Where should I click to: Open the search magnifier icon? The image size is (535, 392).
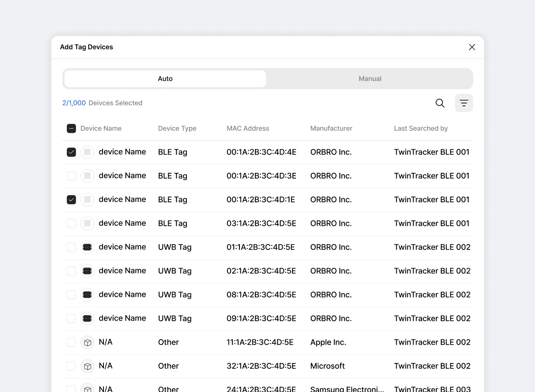tap(440, 103)
